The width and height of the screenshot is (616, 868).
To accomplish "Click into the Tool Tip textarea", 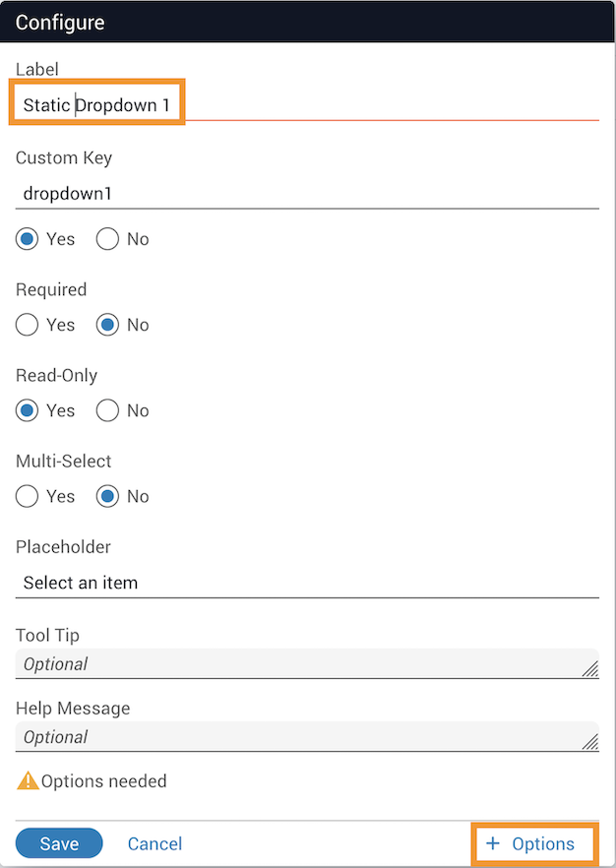I will click(x=295, y=664).
